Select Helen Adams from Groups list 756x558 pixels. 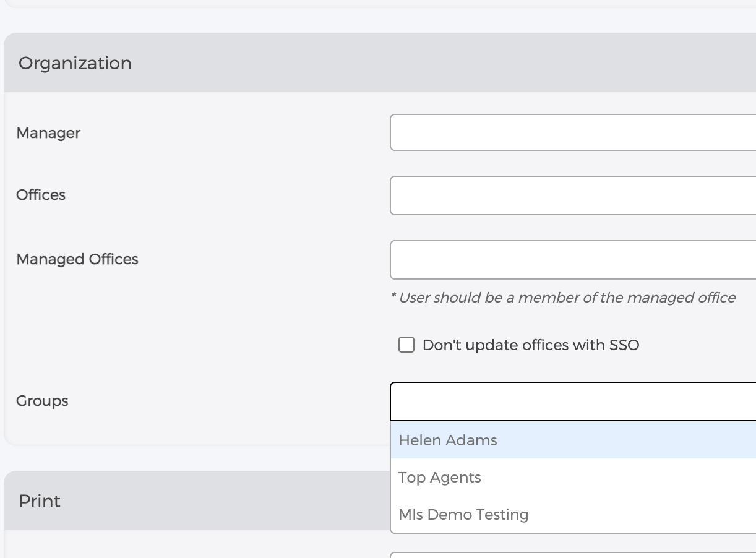573,440
